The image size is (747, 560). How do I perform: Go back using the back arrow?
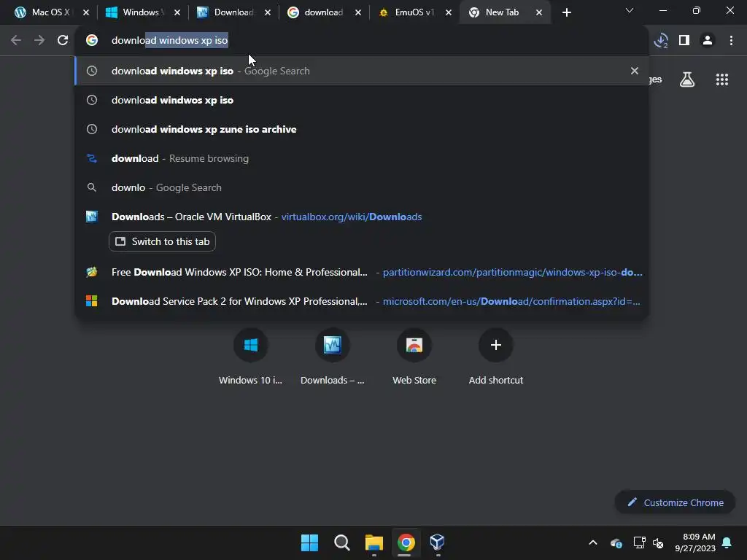[x=16, y=41]
